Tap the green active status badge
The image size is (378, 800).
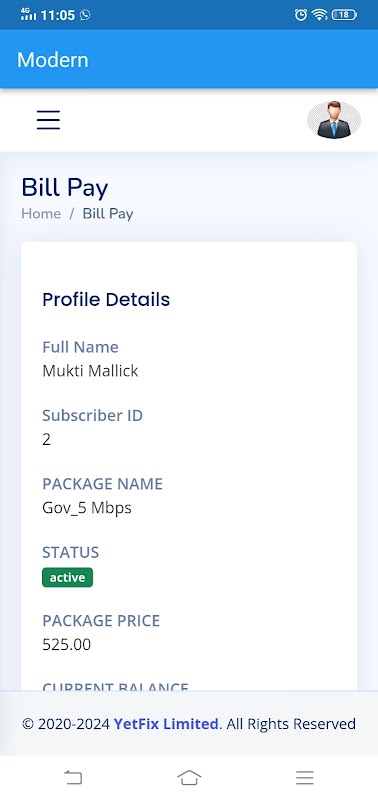click(67, 578)
